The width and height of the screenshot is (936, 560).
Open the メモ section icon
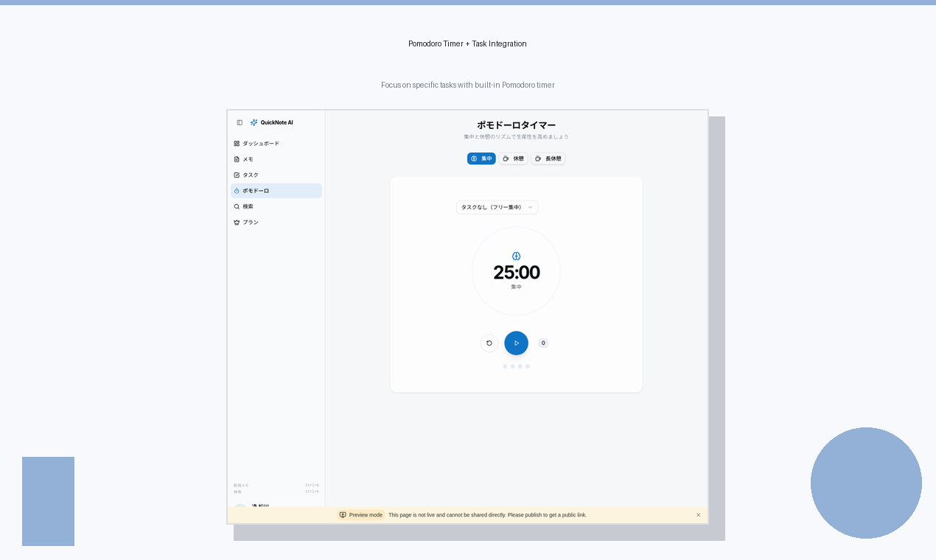point(237,159)
